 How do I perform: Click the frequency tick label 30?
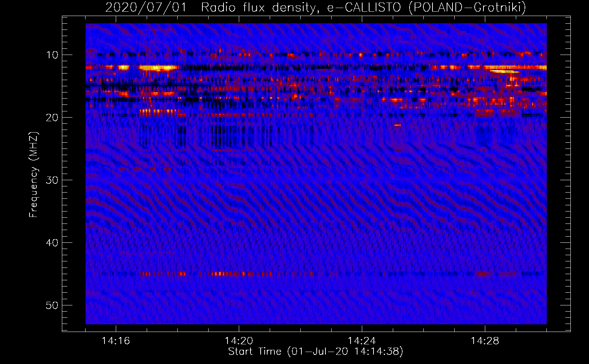tap(52, 180)
